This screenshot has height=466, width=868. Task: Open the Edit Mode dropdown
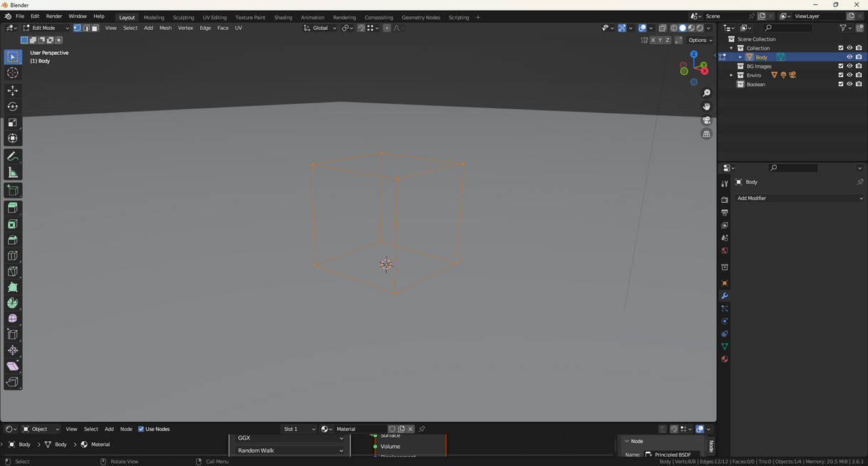[46, 28]
